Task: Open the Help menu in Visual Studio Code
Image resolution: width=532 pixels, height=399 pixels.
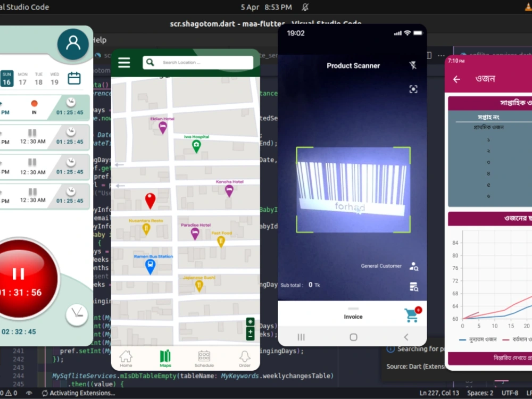Action: click(x=99, y=40)
